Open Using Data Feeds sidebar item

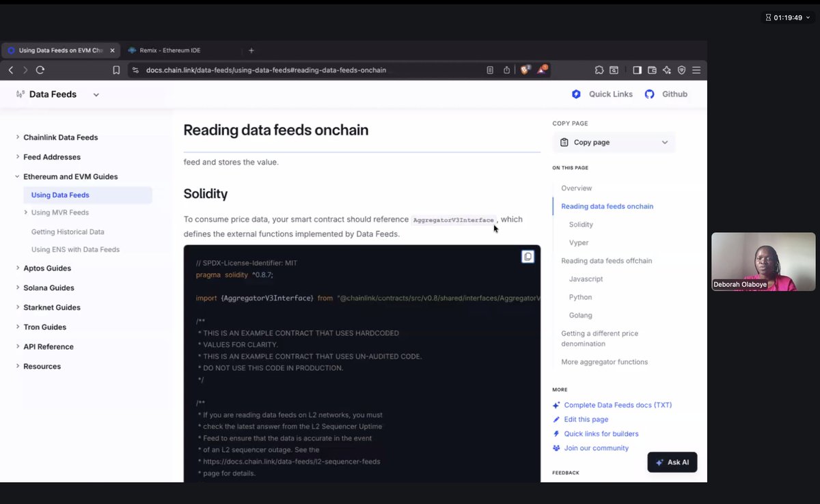click(x=87, y=195)
